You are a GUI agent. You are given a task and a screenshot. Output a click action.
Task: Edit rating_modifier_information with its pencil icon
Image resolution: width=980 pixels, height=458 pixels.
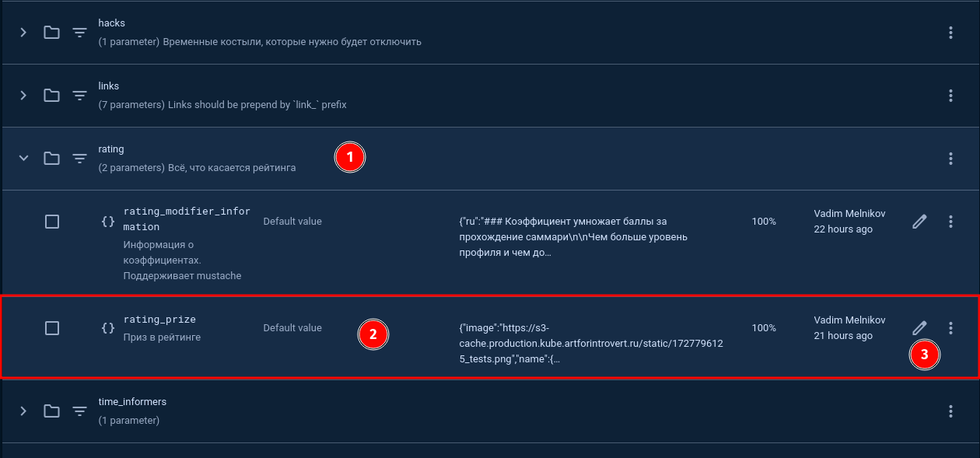919,221
